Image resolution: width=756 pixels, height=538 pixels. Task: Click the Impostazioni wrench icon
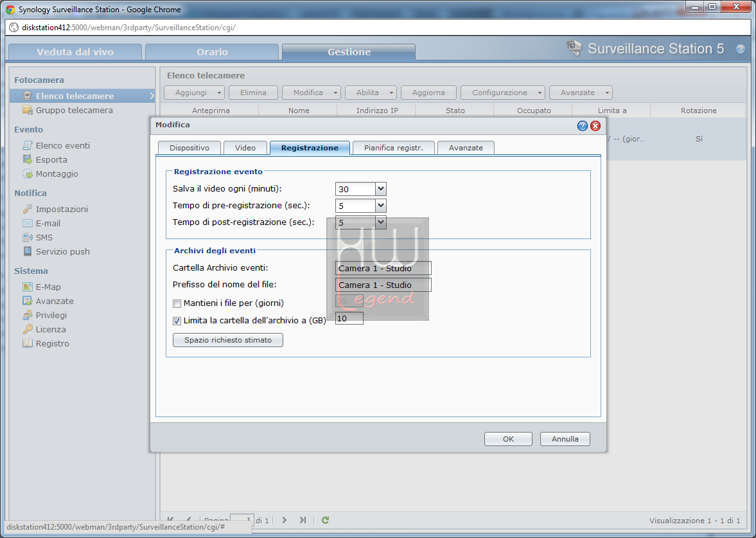(28, 209)
